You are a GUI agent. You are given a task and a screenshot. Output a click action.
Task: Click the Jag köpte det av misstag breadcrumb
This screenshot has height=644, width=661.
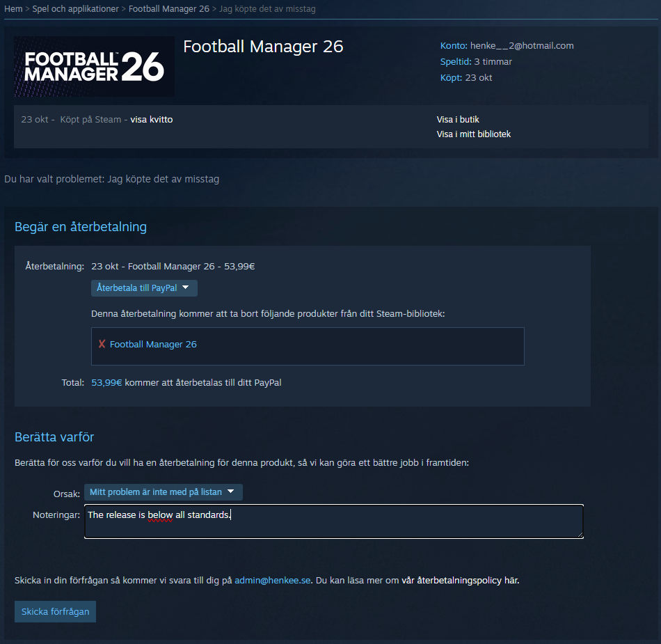coord(267,9)
